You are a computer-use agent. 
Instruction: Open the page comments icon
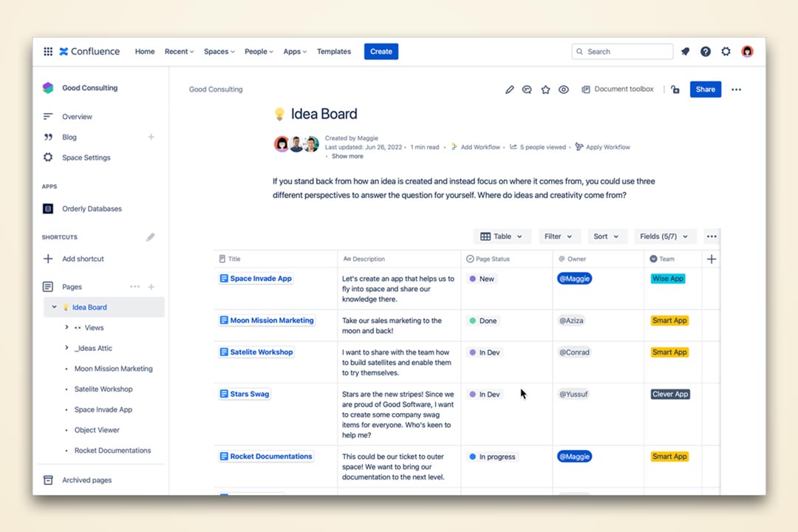pyautogui.click(x=527, y=89)
